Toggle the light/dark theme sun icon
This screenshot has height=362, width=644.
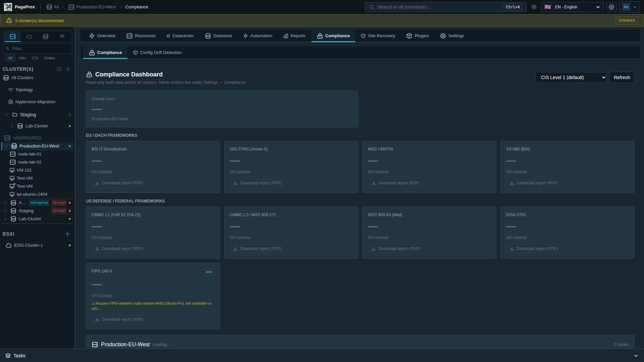tap(534, 7)
